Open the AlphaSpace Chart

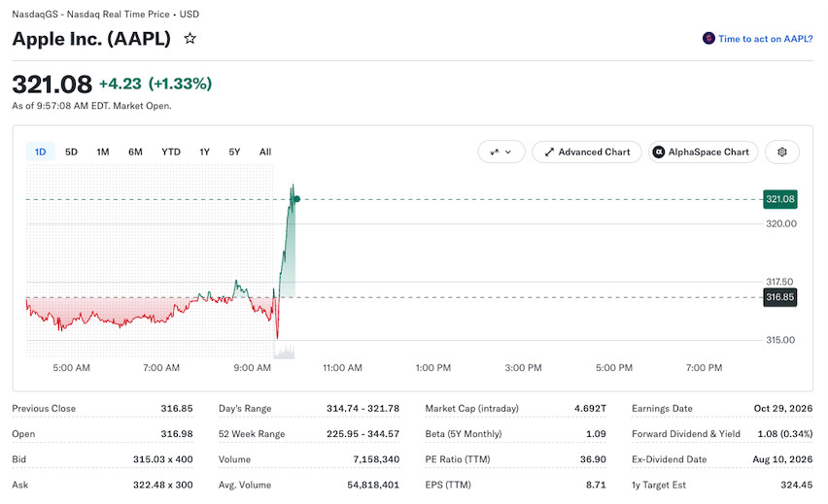click(703, 152)
